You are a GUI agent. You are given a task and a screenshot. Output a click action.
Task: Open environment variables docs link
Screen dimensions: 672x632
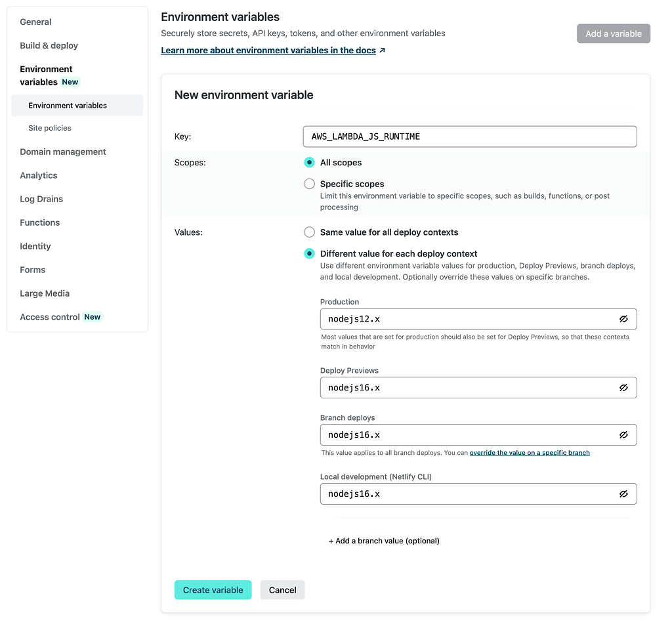268,51
